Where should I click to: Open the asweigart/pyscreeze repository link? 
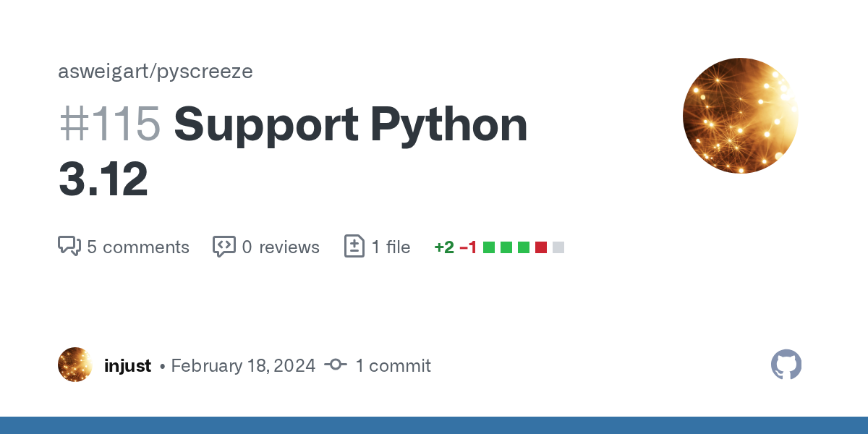click(156, 72)
